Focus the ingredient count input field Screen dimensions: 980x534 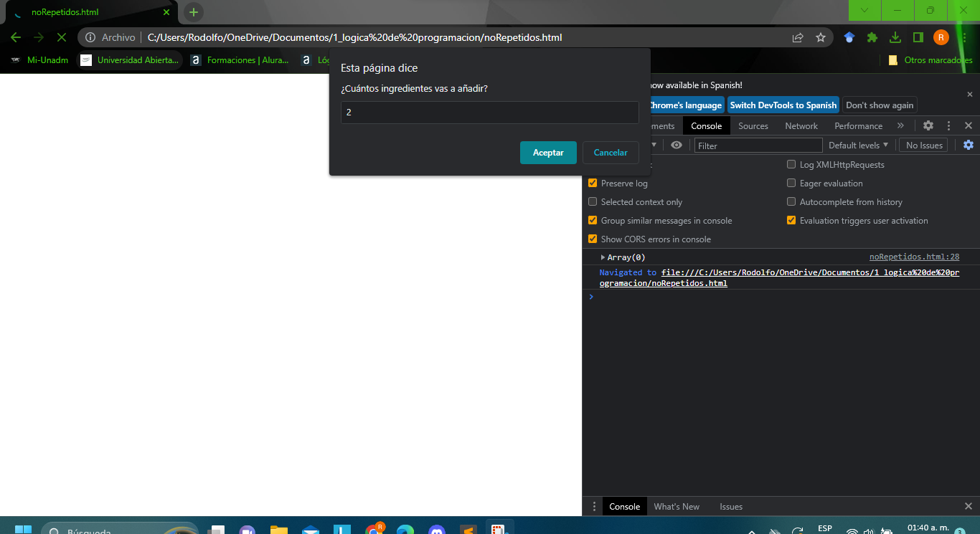[490, 113]
